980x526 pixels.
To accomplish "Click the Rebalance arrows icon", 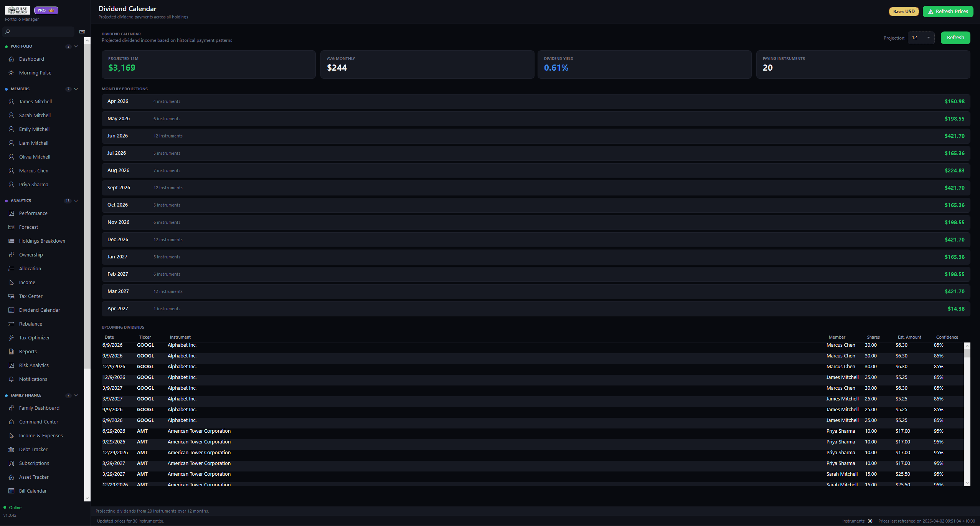I will tap(12, 324).
